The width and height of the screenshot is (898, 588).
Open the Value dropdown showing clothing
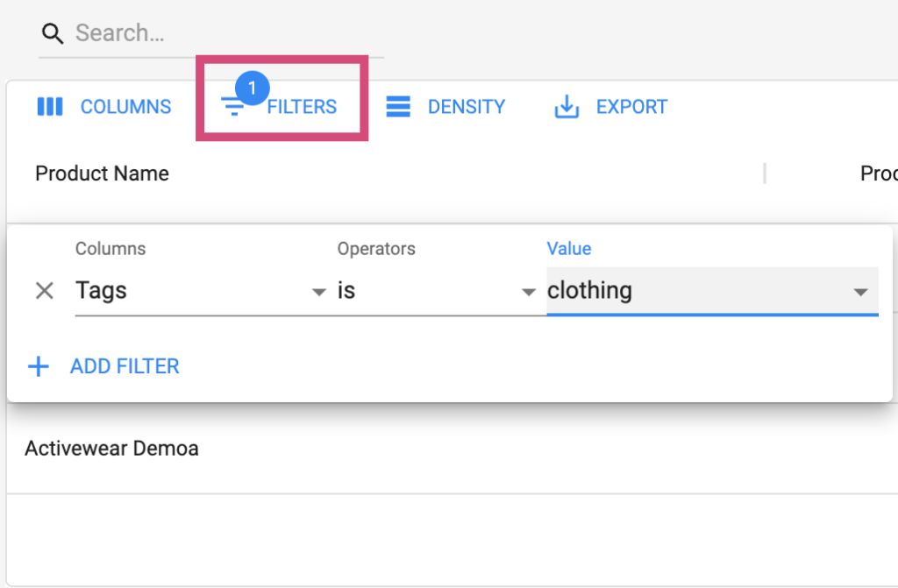click(693, 291)
